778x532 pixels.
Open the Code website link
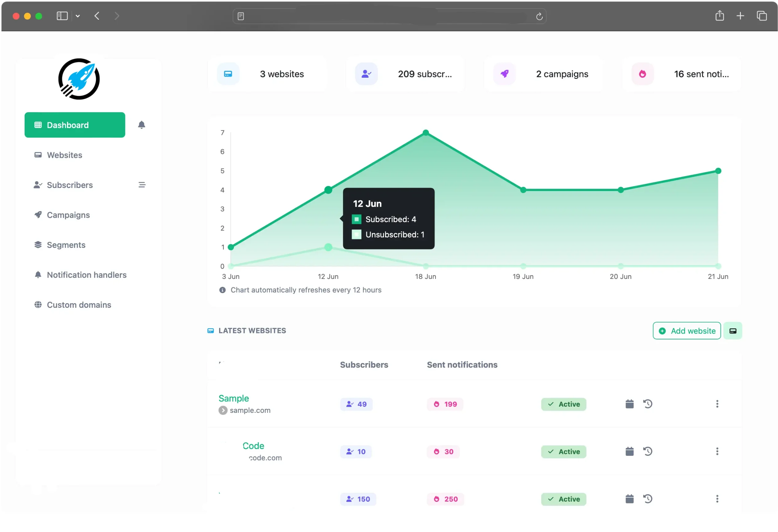click(253, 446)
